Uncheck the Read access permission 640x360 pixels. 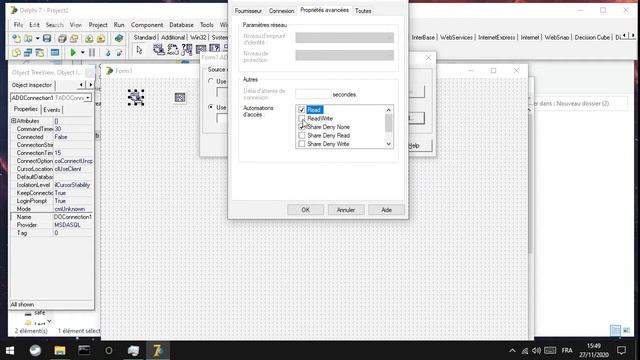click(x=302, y=110)
